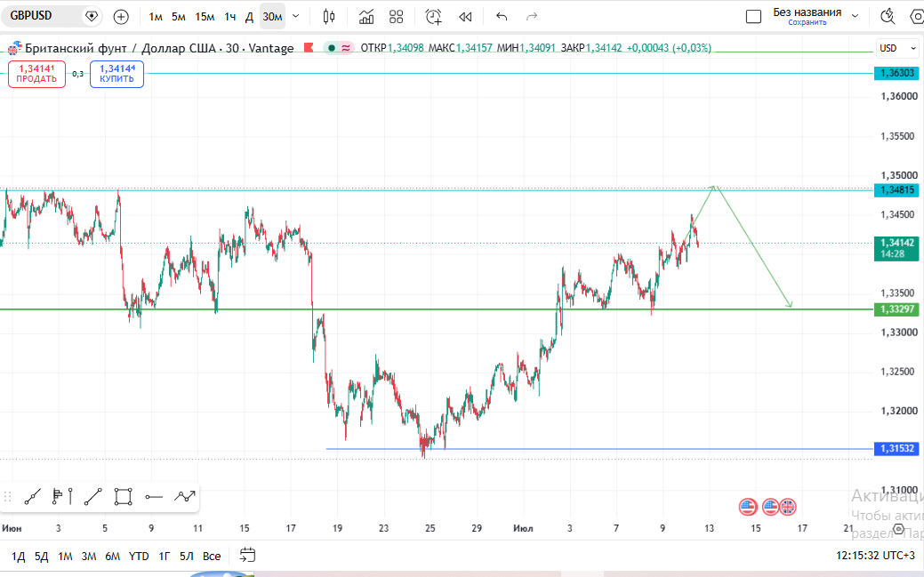924x577 pixels.
Task: Open the candlestick chart type selector
Action: tap(329, 17)
